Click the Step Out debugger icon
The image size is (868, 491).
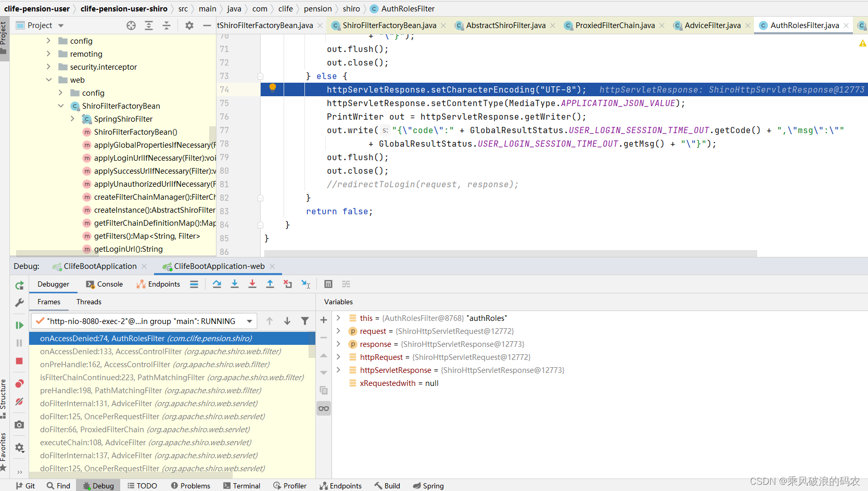270,284
